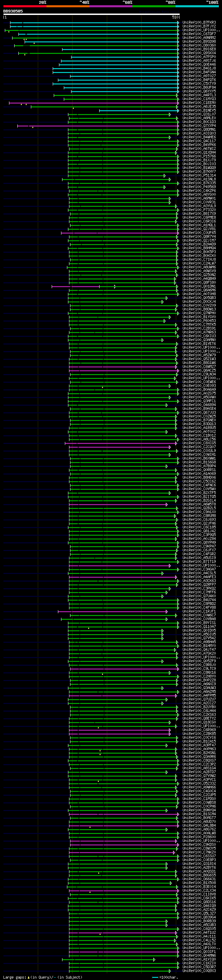Click the green ~80% legend segment

[x=154, y=6]
